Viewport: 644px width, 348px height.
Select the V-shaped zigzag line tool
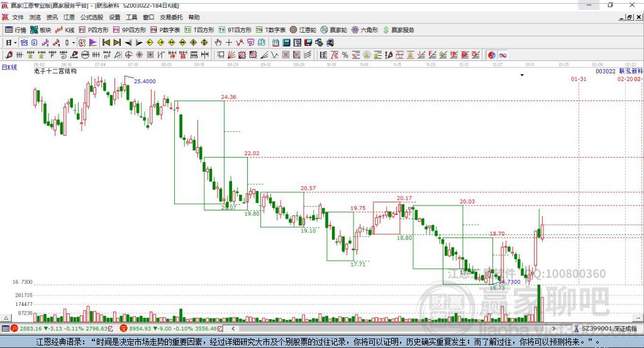click(274, 55)
